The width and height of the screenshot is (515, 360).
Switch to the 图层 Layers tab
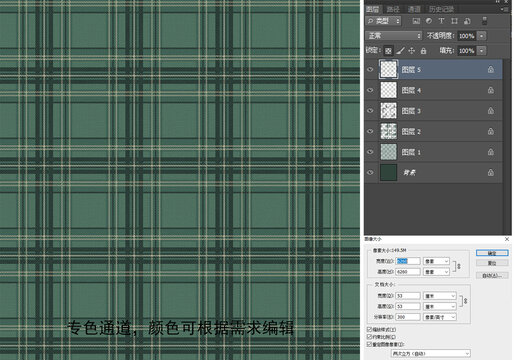coord(373,9)
